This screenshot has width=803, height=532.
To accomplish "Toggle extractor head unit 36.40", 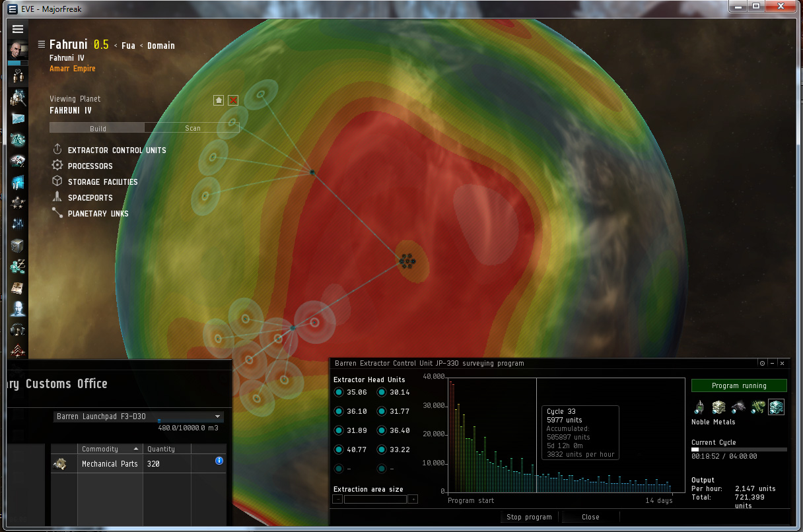I will coord(382,430).
